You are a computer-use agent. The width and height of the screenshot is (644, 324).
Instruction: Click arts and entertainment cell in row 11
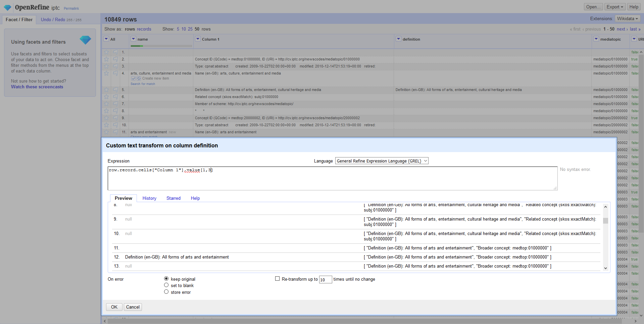(149, 132)
